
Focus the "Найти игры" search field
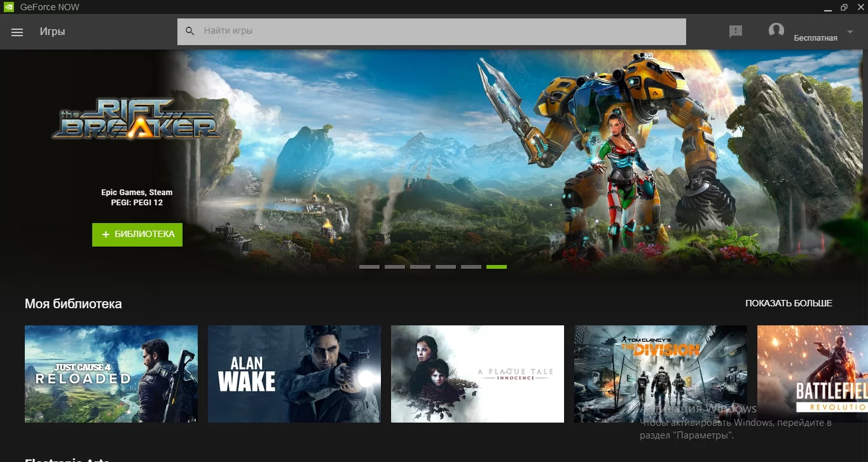(x=432, y=31)
